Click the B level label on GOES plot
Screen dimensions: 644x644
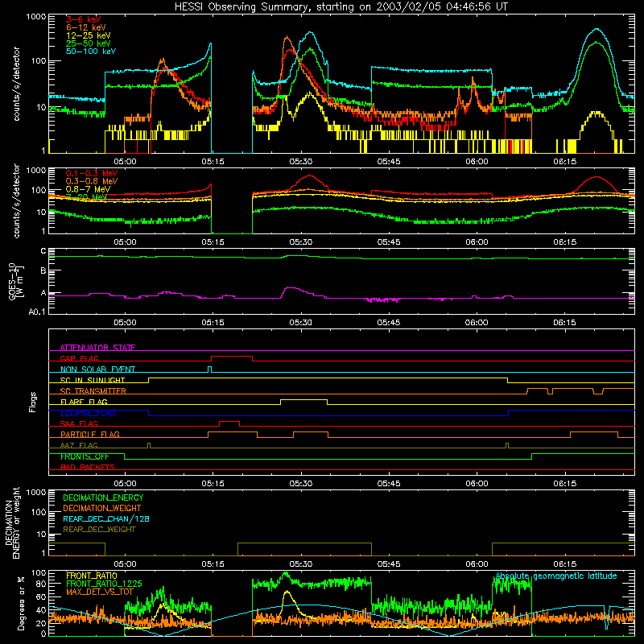coord(43,271)
